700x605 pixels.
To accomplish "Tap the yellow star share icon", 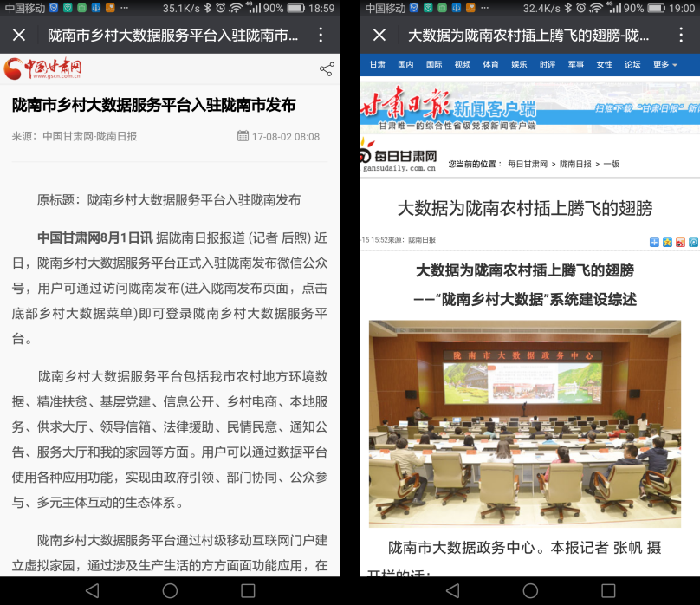I will [667, 242].
